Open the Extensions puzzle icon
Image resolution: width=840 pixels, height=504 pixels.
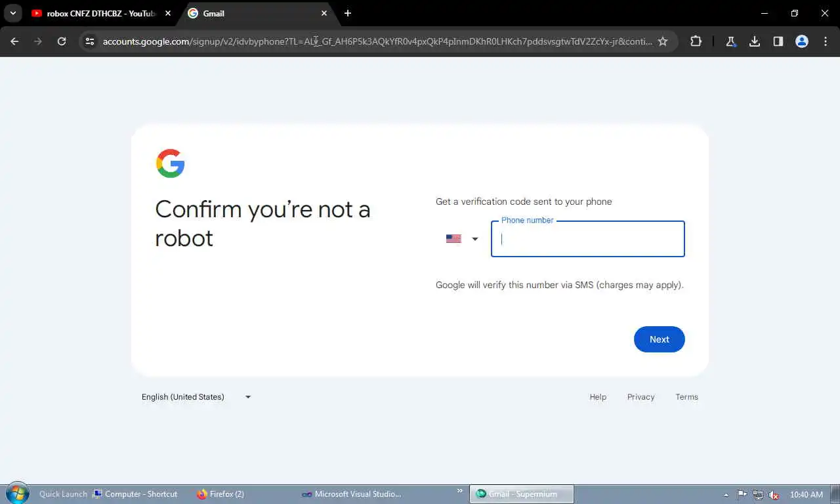click(x=696, y=41)
